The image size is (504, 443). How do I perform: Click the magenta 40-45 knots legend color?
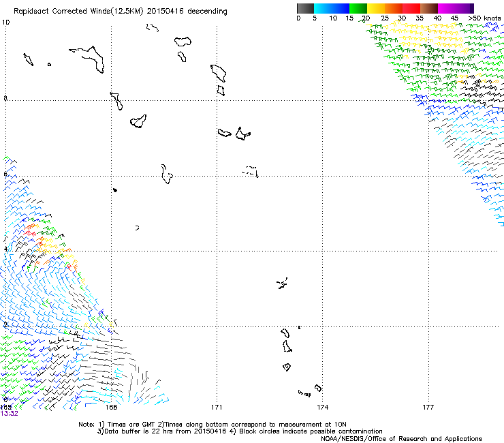coord(447,8)
